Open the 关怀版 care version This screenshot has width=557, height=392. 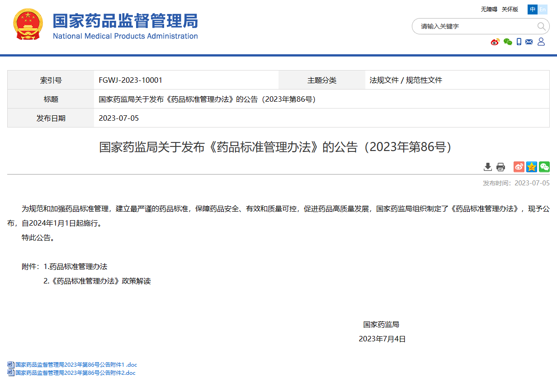[510, 9]
